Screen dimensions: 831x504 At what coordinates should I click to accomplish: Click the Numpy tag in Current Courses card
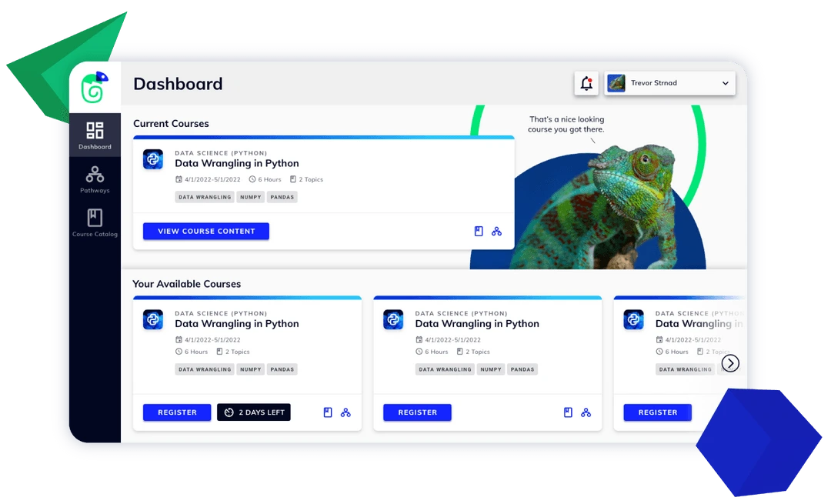[x=251, y=197]
